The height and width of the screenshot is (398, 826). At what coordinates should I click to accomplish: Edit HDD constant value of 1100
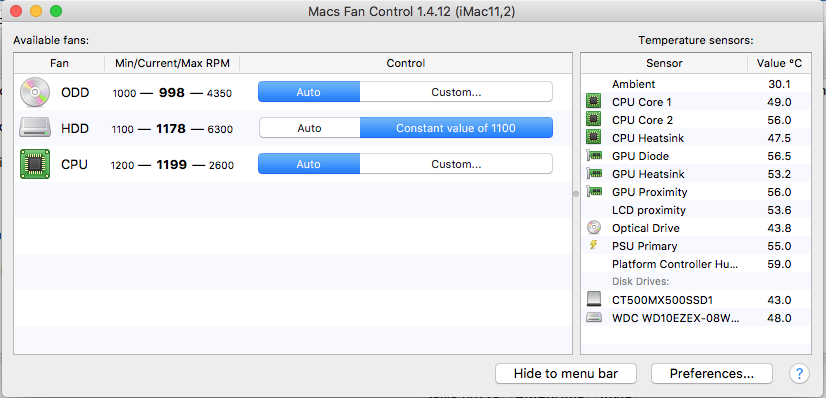[456, 128]
